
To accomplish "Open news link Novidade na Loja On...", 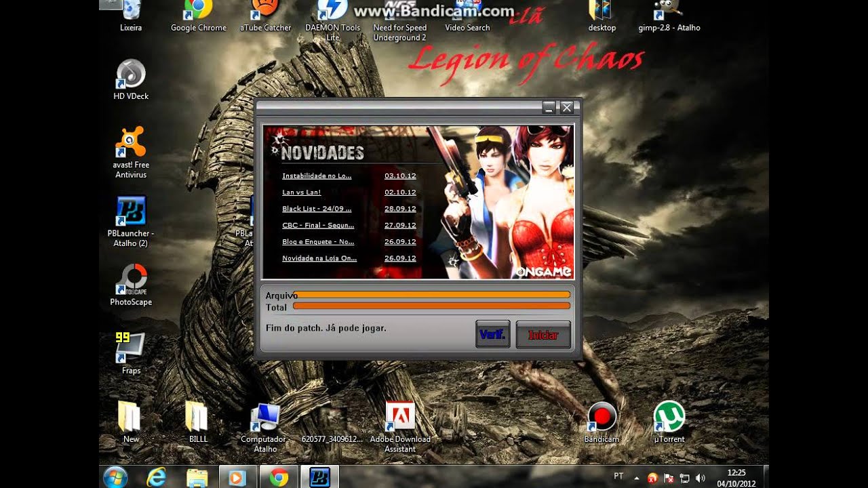I will pyautogui.click(x=319, y=258).
